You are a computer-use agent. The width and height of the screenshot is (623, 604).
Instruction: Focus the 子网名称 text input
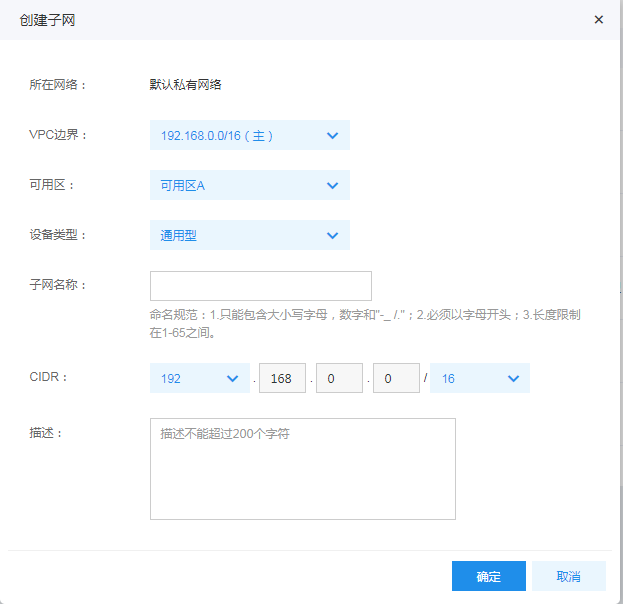click(261, 286)
